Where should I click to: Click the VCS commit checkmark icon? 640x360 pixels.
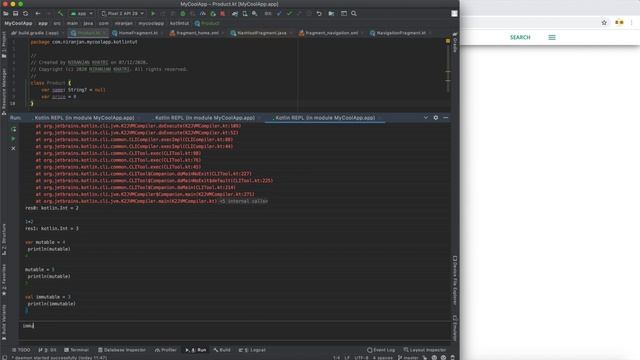(x=289, y=13)
